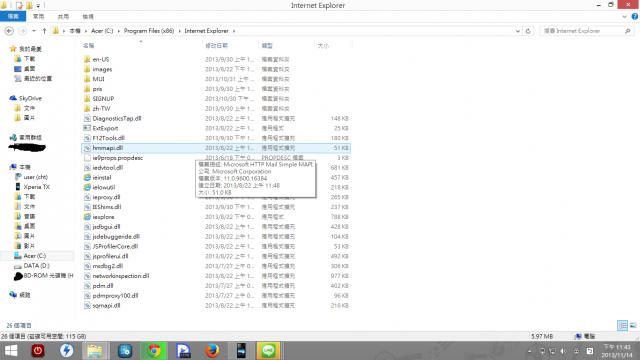Image resolution: width=640 pixels, height=360 pixels.
Task: Sort by the Type column header
Action: (267, 46)
